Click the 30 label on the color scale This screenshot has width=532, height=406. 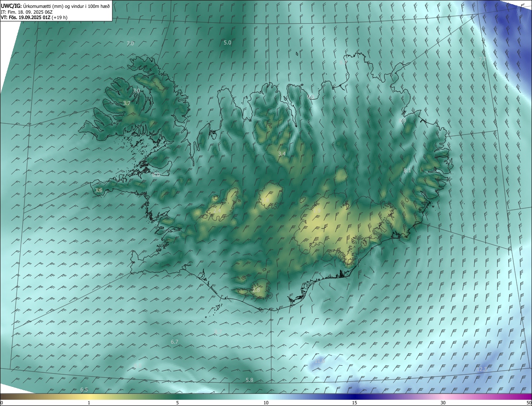[x=443, y=403]
